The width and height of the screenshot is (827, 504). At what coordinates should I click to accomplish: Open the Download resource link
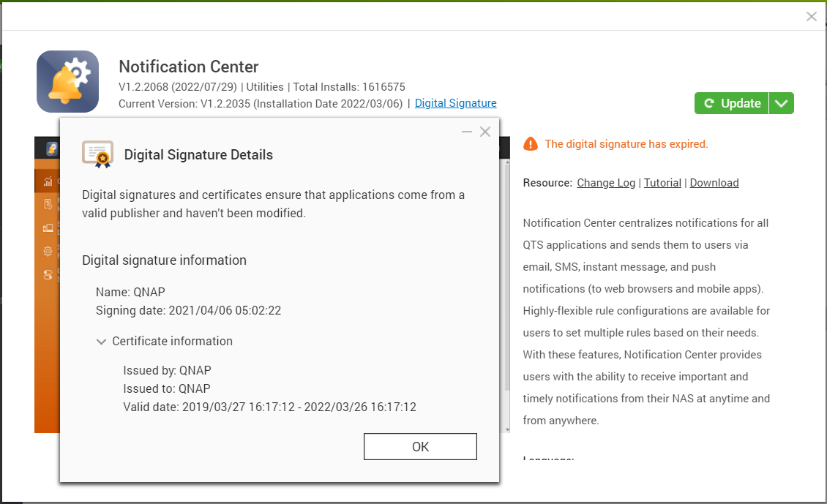coord(714,183)
